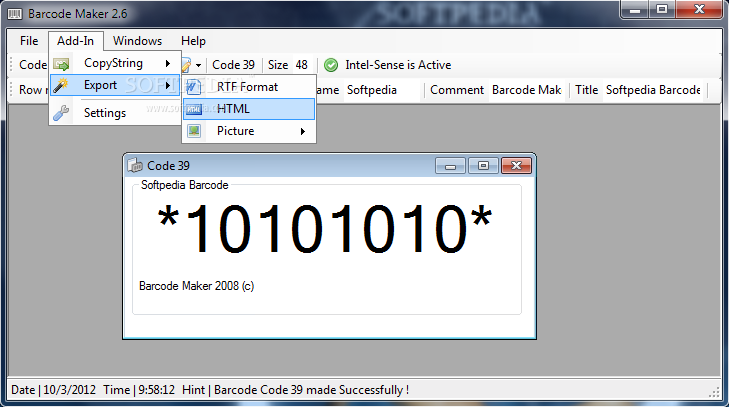Click the Comment label in toolbar
Screen dimensions: 729x407
(457, 90)
